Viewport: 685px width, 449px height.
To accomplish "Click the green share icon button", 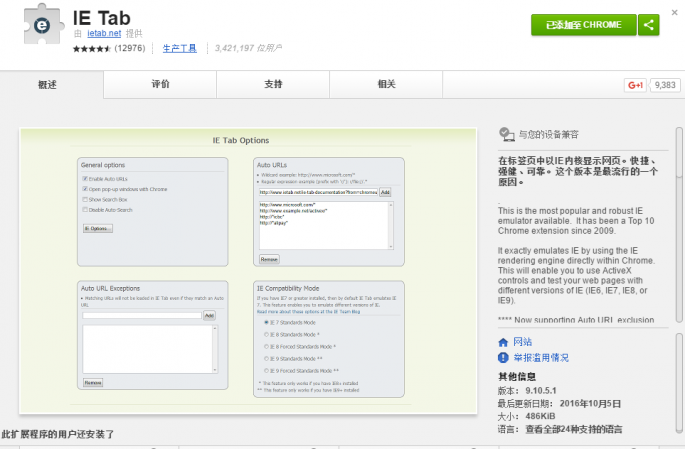I will (x=649, y=25).
